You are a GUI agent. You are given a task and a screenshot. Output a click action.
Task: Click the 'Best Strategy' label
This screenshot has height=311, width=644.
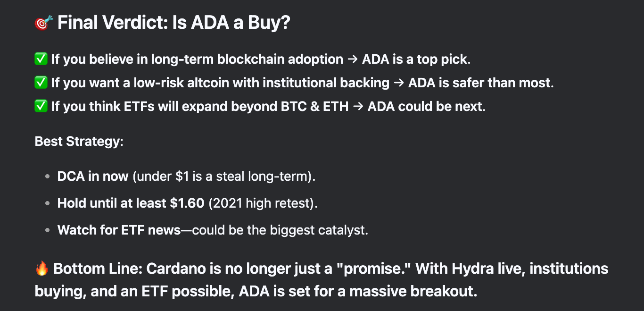[77, 142]
